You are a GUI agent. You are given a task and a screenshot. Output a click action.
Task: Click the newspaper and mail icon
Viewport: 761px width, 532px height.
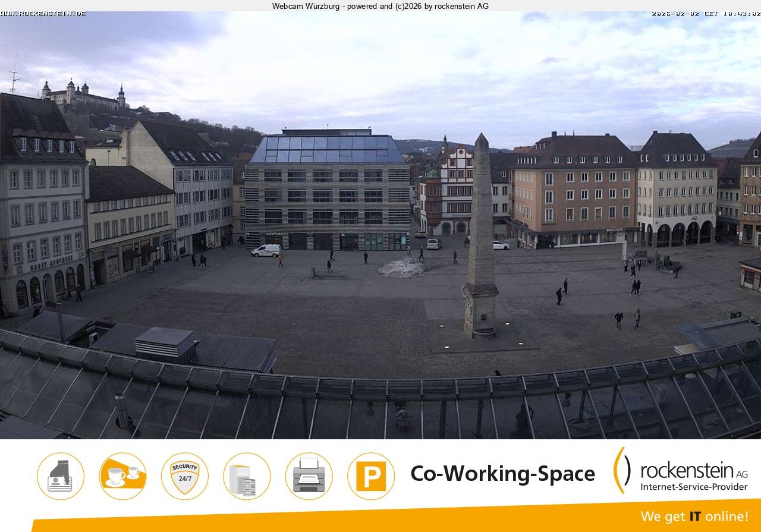point(60,476)
